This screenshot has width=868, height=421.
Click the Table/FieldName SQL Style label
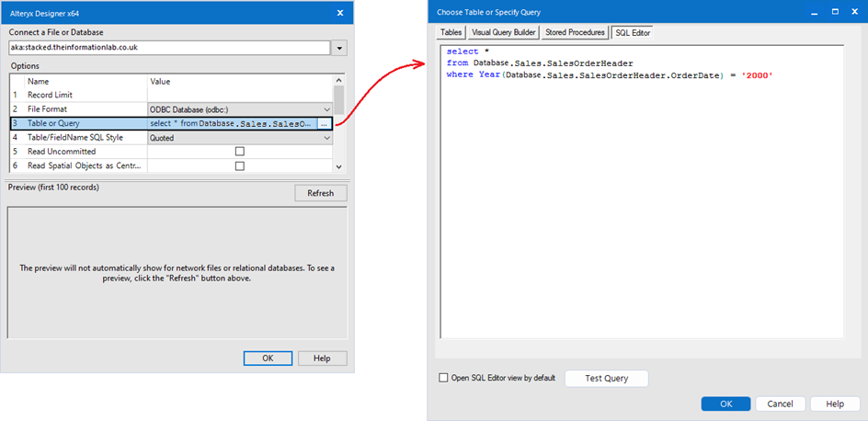click(x=75, y=138)
